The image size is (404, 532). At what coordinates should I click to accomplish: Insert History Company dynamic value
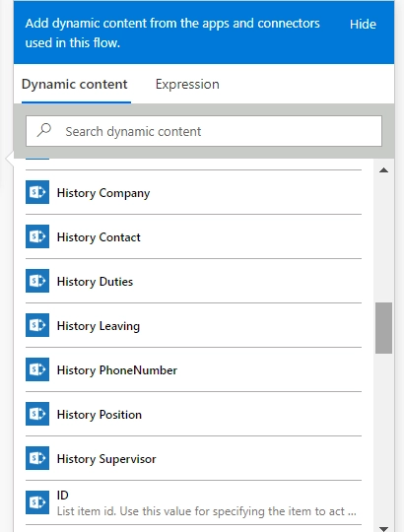[193, 192]
